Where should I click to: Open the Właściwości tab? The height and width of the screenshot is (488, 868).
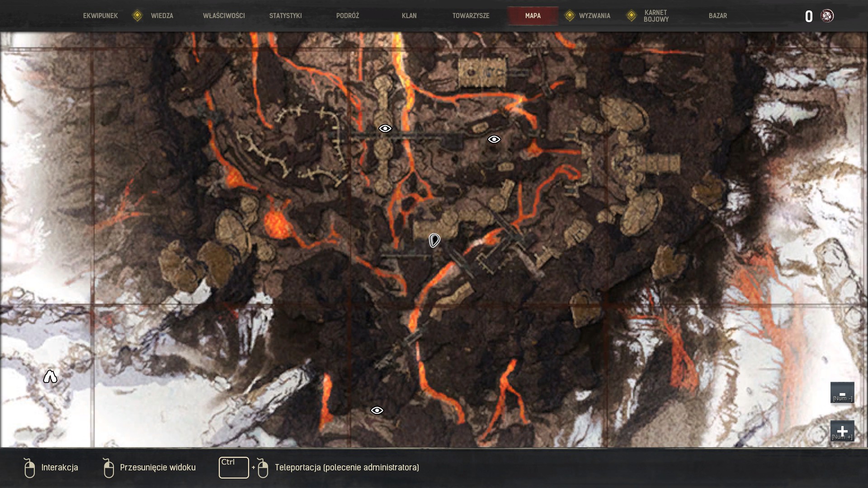coord(224,16)
